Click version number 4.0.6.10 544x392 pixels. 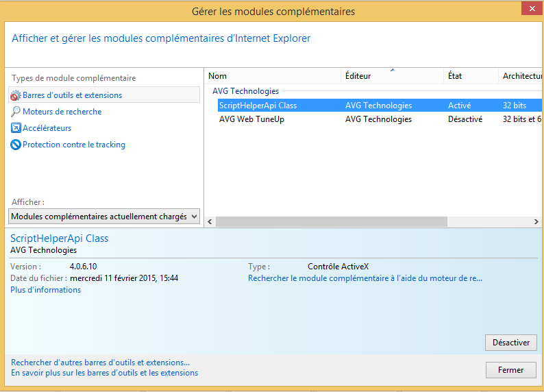click(84, 267)
